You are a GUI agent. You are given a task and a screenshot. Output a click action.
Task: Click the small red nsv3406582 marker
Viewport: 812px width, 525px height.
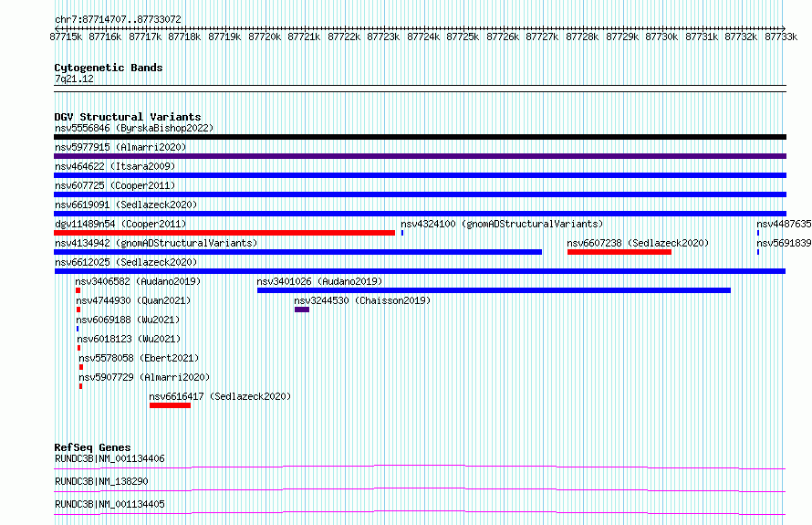(x=78, y=290)
